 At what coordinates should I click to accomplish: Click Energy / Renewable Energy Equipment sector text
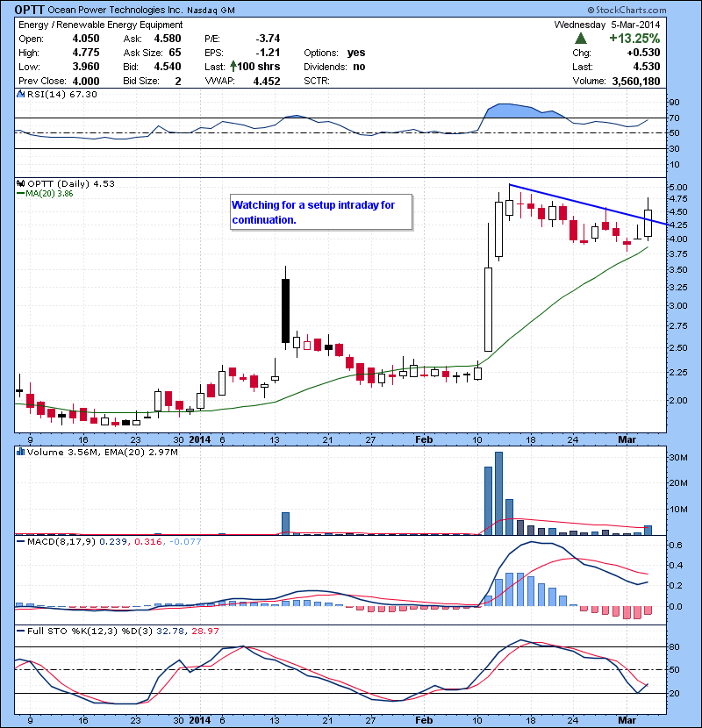coord(100,25)
